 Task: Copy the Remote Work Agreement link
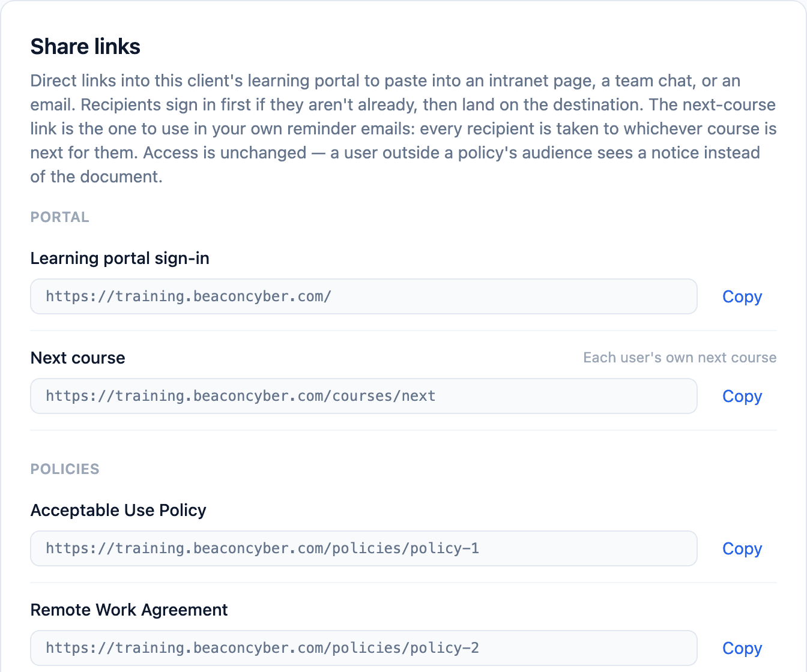tap(742, 648)
